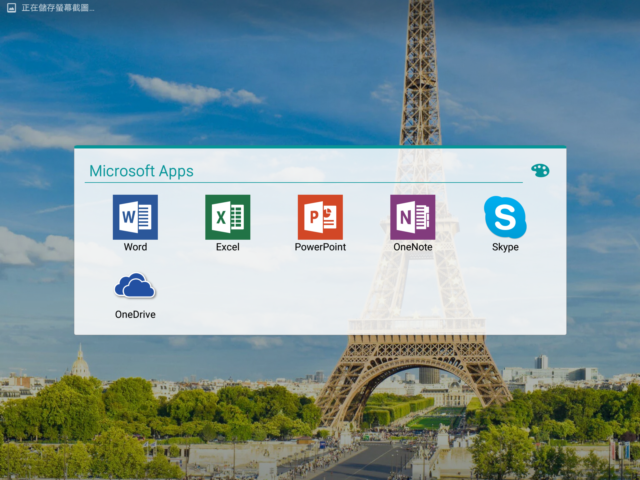Click the 'Skype' label text
The height and width of the screenshot is (480, 640).
pyautogui.click(x=505, y=247)
